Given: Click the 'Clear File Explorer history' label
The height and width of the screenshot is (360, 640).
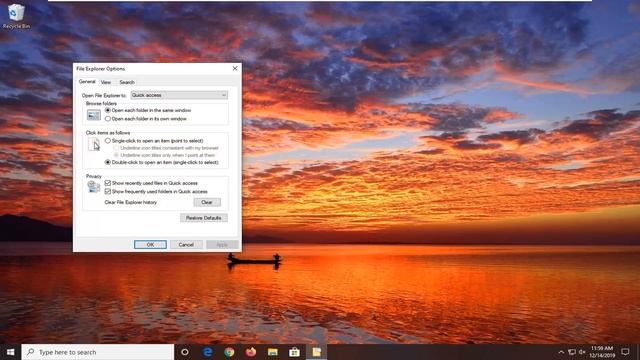Looking at the screenshot, I should coord(131,202).
